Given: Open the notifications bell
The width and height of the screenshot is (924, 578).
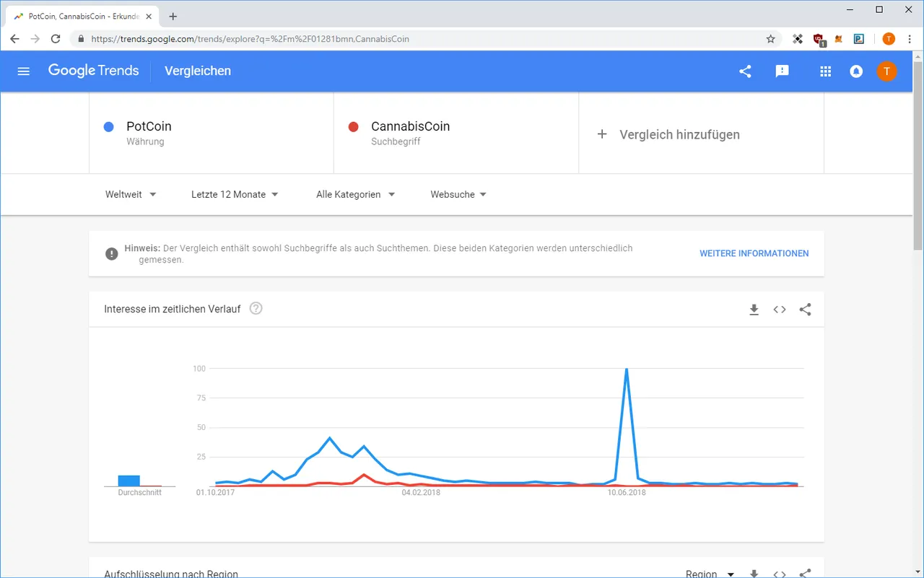Looking at the screenshot, I should click(x=856, y=71).
